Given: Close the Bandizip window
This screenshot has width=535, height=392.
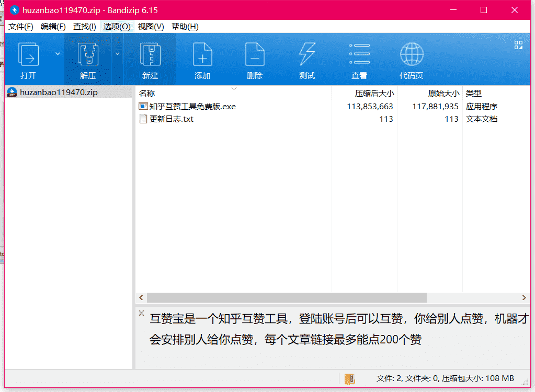Looking at the screenshot, I should (515, 10).
